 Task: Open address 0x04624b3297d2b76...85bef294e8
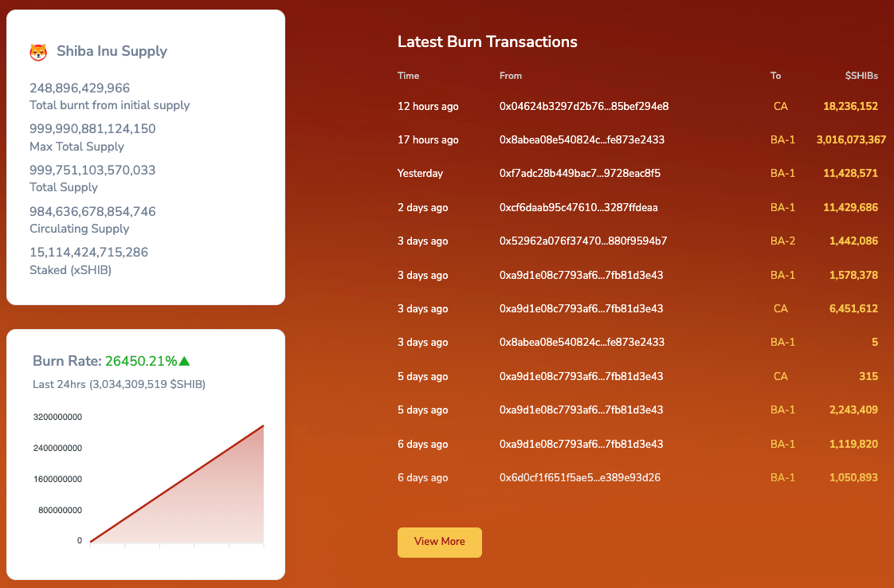tap(584, 106)
